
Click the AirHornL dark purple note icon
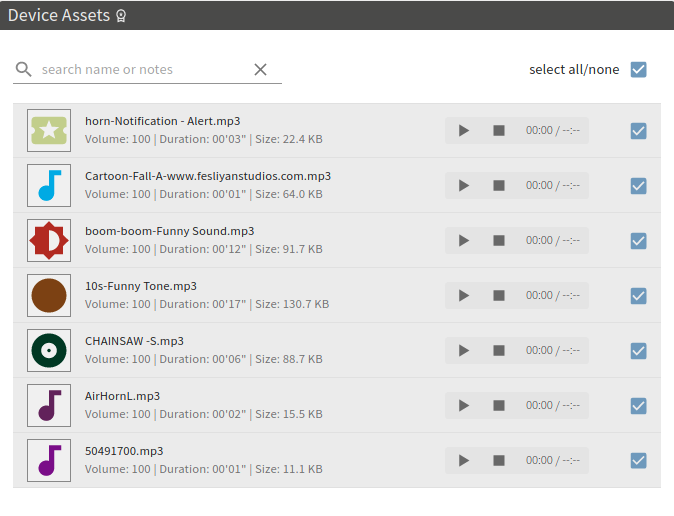[x=48, y=405]
